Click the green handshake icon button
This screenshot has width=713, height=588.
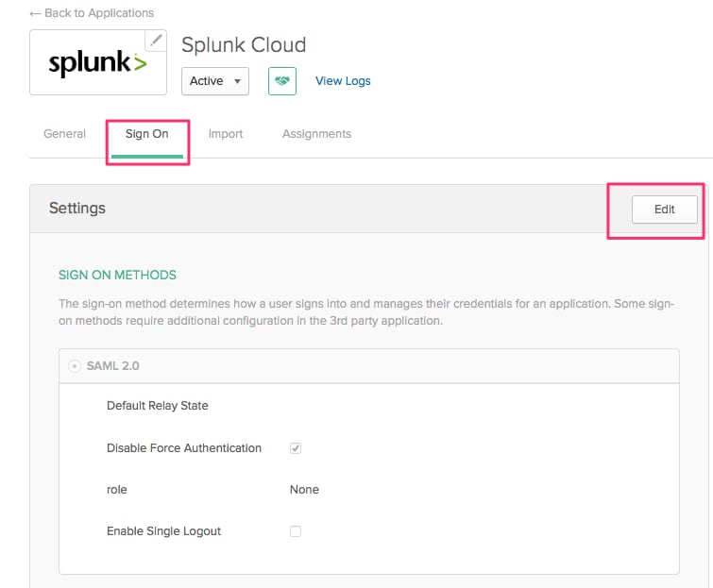tap(282, 81)
